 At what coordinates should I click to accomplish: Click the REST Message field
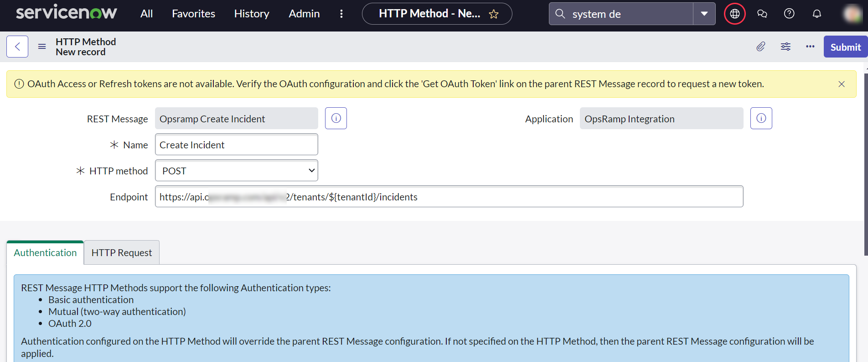(236, 119)
